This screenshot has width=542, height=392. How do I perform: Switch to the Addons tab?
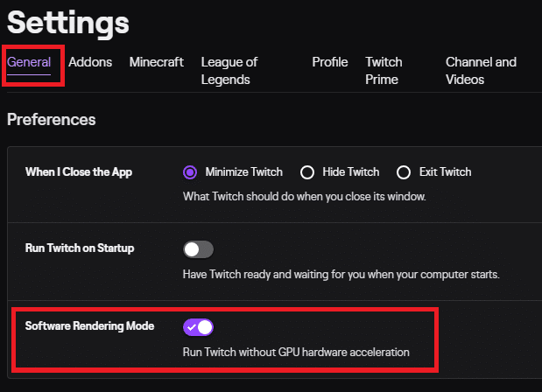click(90, 63)
